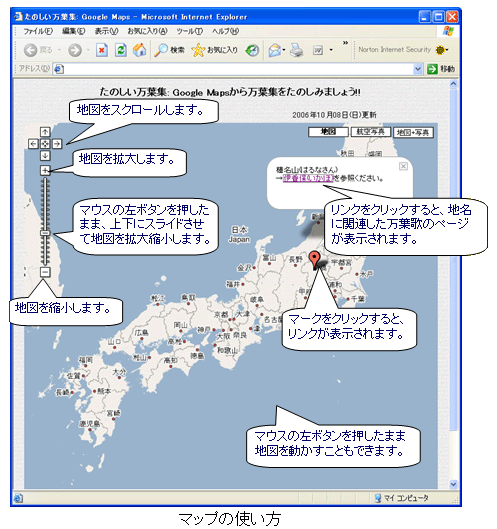497x529 pixels.
Task: Pan the map right with the arrow
Action: [x=57, y=144]
